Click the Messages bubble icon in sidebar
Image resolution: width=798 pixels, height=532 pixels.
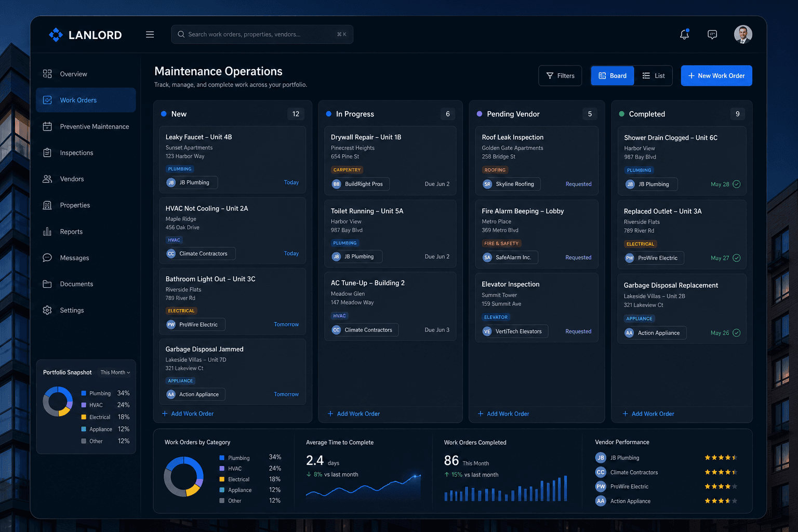tap(47, 258)
